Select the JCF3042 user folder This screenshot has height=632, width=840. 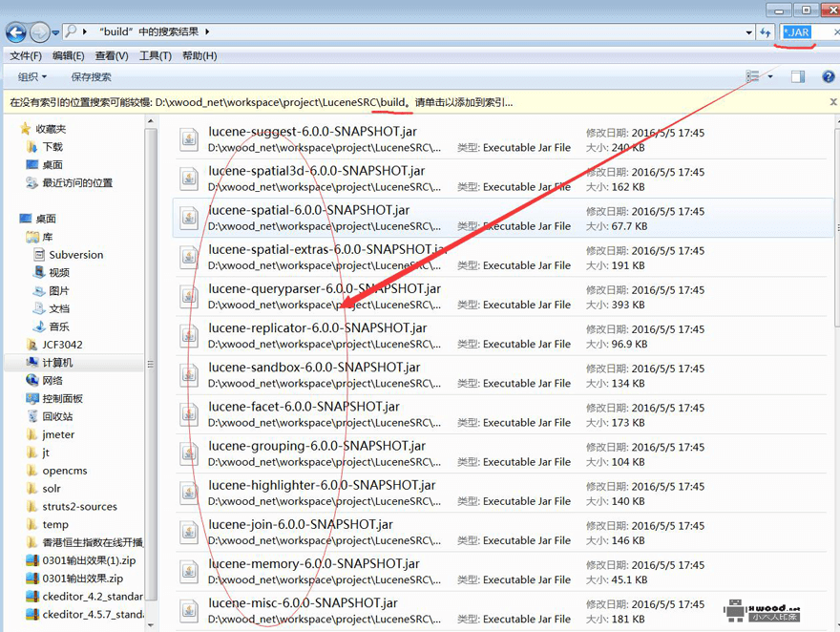54,345
